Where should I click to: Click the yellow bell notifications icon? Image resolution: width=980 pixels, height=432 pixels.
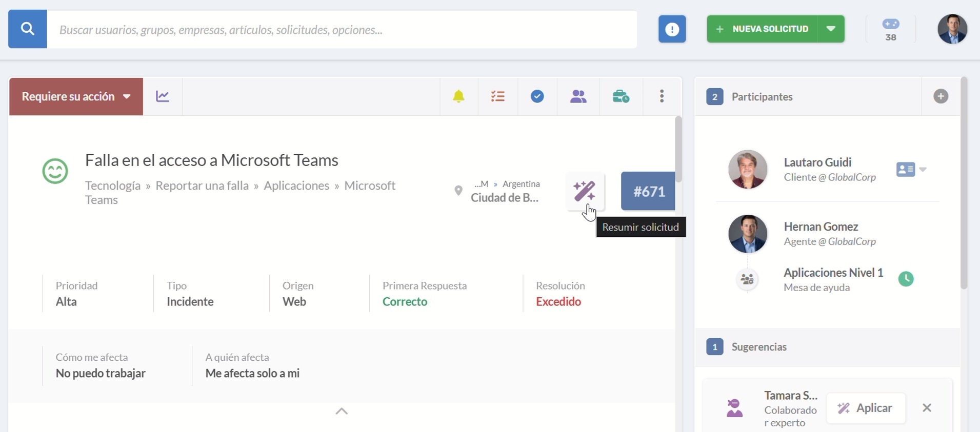point(458,96)
